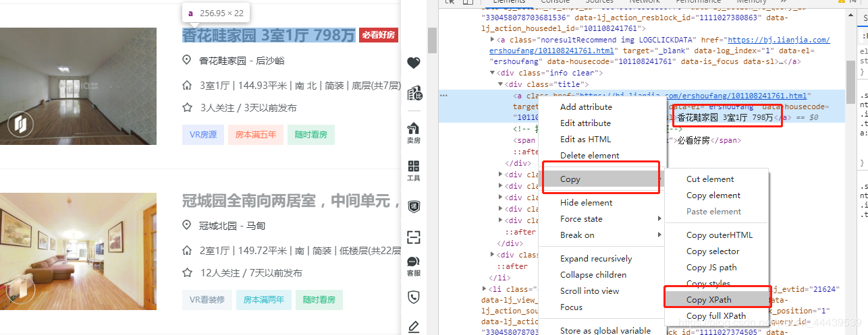Viewport: 868px width, 335px height.
Task: Select Copy XPath
Action: pos(717,299)
